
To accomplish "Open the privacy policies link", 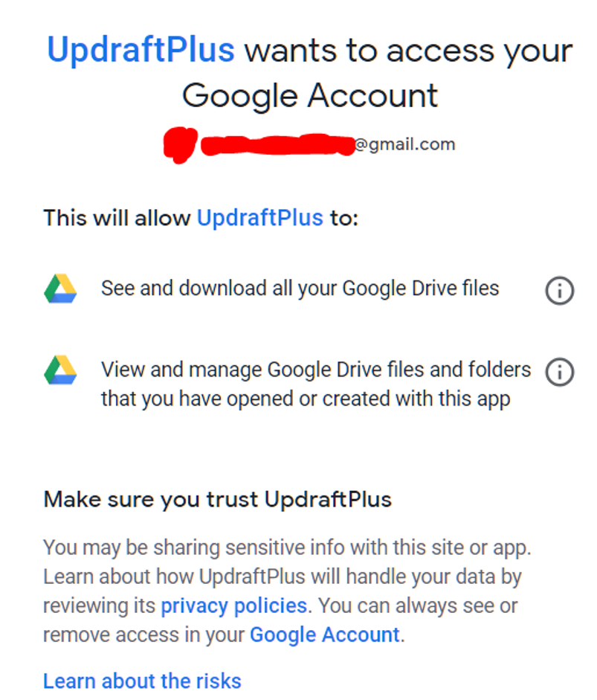I will click(233, 606).
